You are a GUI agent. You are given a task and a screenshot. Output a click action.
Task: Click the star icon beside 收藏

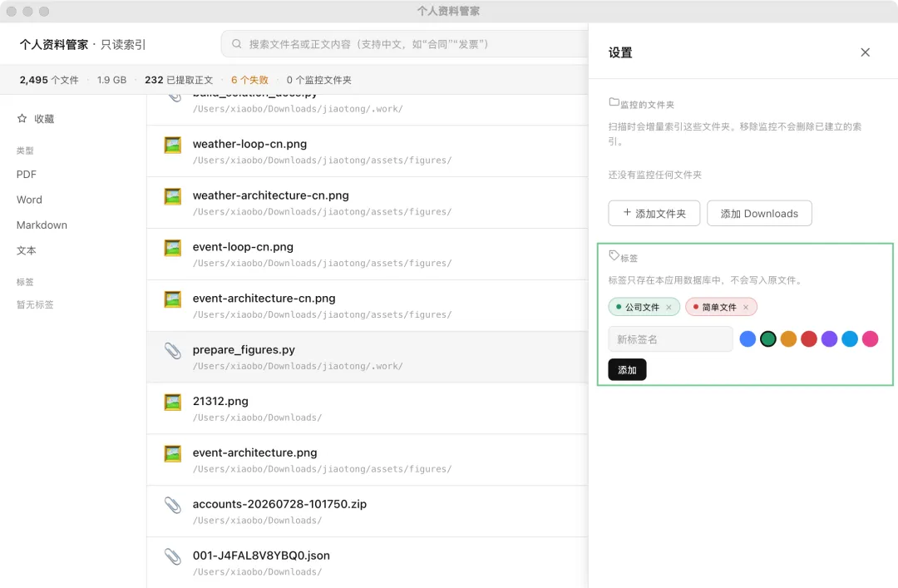coord(22,119)
